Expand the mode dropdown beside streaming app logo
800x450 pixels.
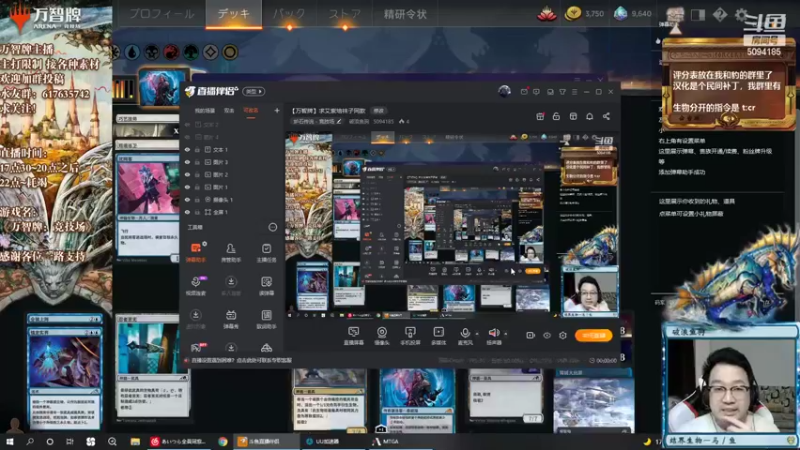(254, 91)
